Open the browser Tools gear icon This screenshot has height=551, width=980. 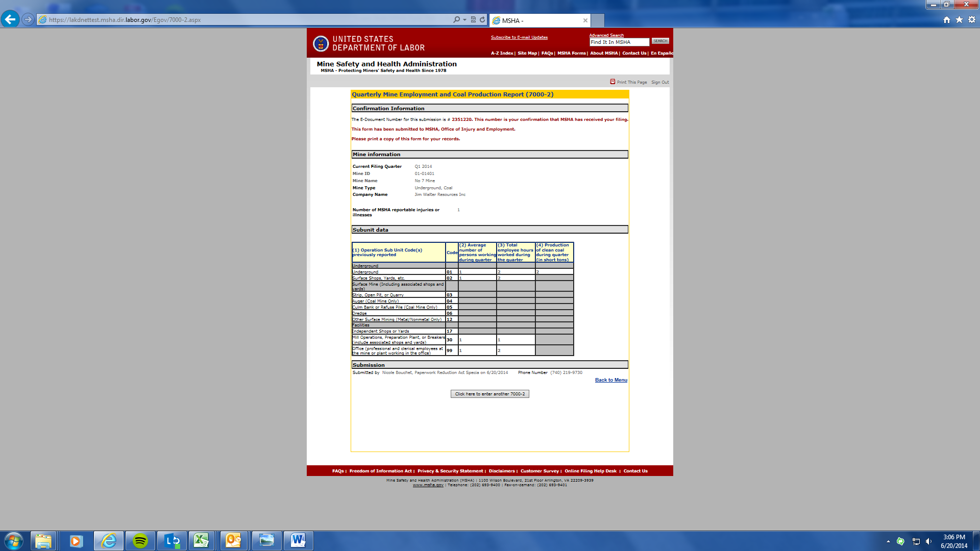[x=972, y=20]
